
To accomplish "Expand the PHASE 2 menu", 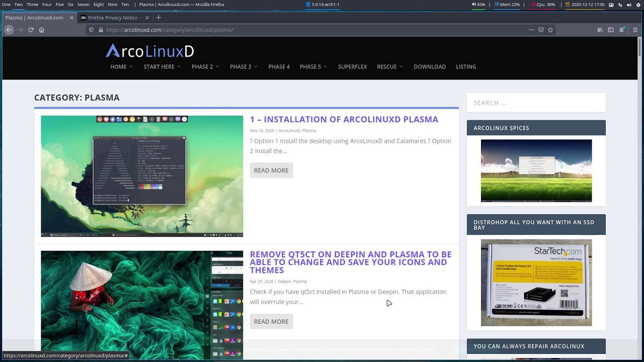I will click(205, 66).
